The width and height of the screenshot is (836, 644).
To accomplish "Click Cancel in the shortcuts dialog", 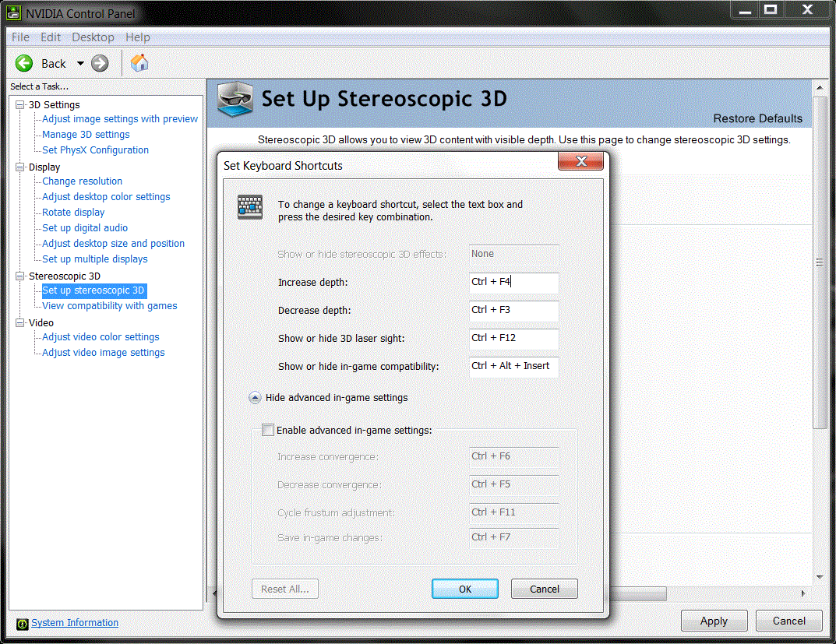I will (x=545, y=589).
